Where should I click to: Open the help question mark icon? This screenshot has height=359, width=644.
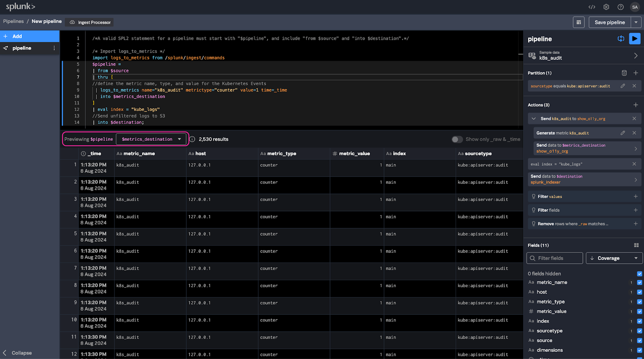620,7
